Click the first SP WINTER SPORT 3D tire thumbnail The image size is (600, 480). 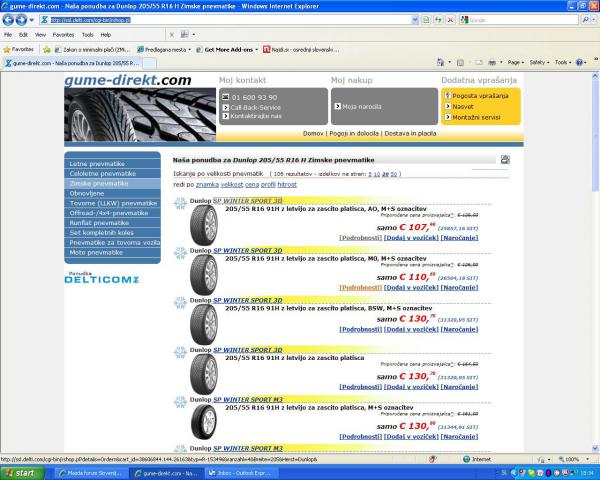click(204, 225)
